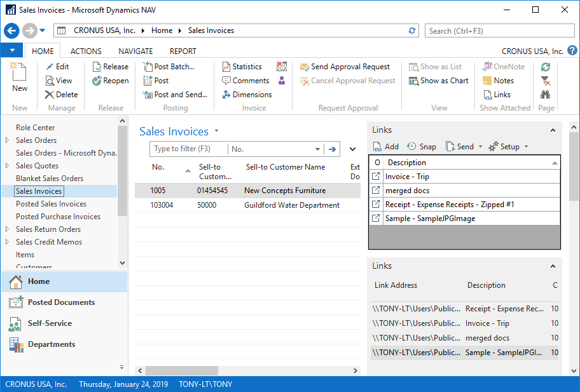Collapse the upper Links panel
This screenshot has height=392, width=580.
553,130
